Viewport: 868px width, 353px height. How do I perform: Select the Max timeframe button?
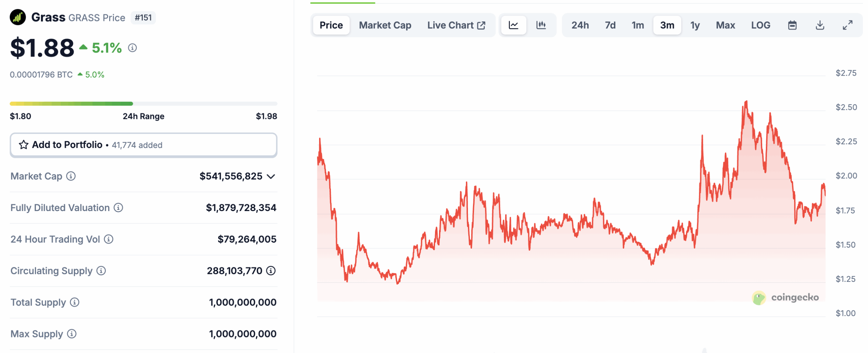725,25
